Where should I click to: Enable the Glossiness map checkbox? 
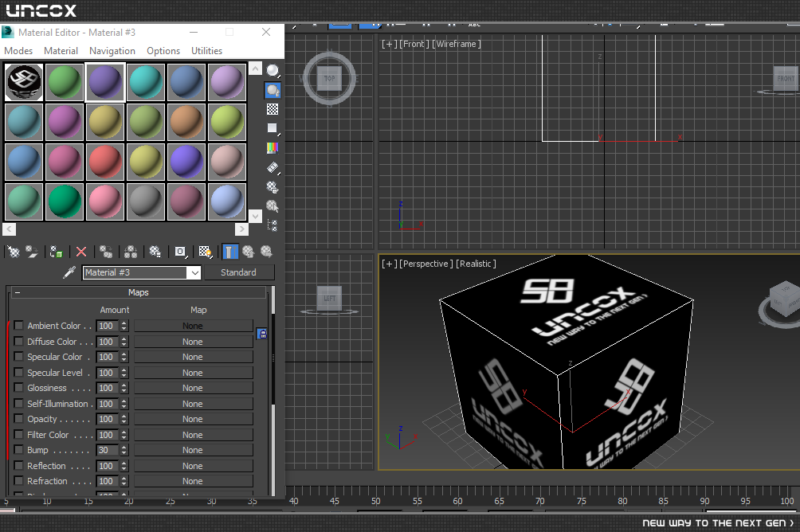point(18,388)
